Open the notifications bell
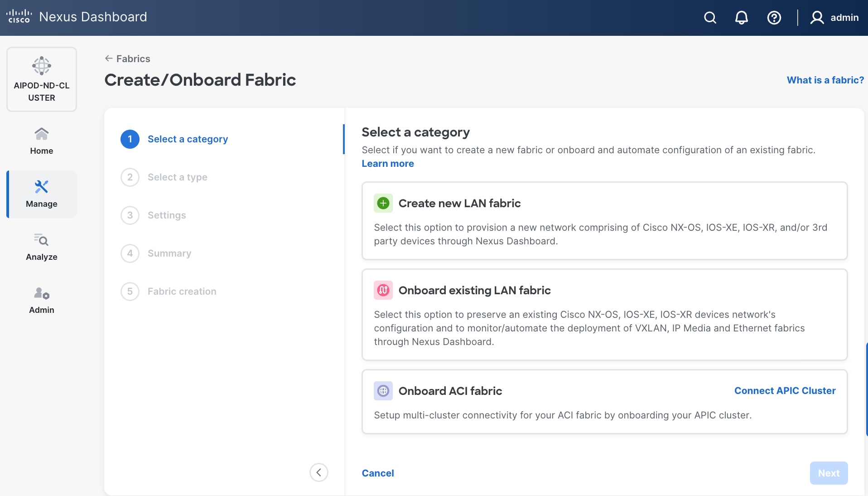This screenshot has width=868, height=496. coord(741,18)
